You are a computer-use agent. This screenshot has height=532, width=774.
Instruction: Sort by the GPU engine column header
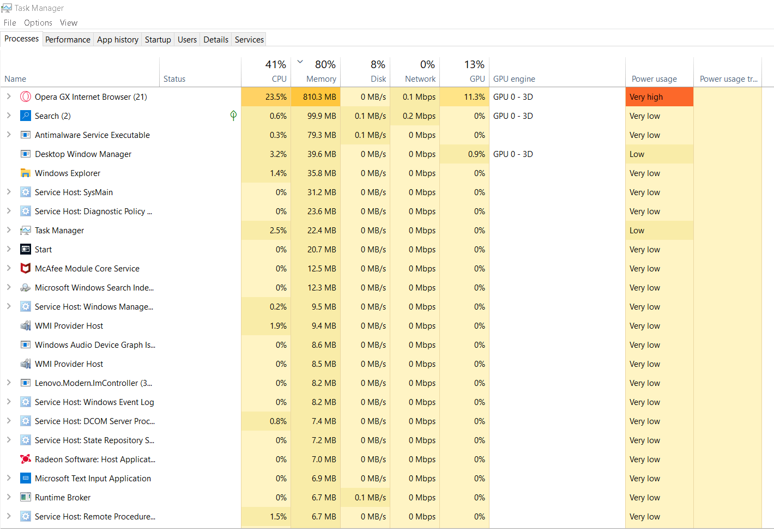(557, 72)
